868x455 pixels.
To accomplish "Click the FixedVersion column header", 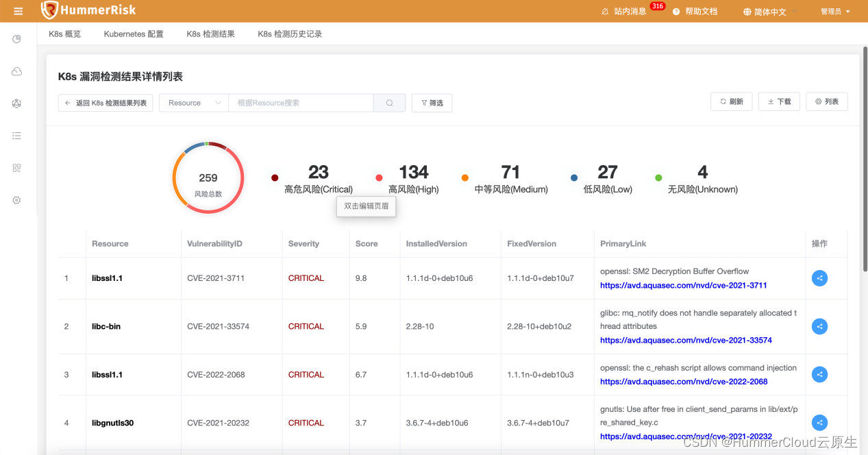I will pos(532,244).
